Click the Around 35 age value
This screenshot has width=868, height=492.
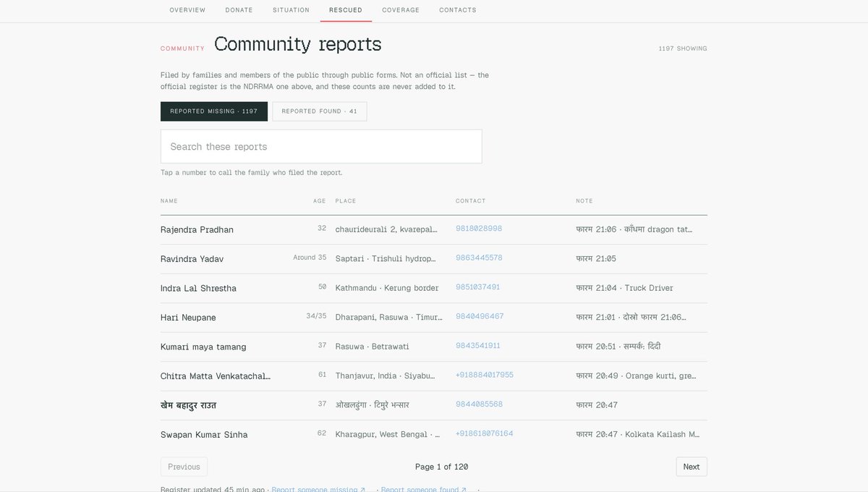[310, 258]
